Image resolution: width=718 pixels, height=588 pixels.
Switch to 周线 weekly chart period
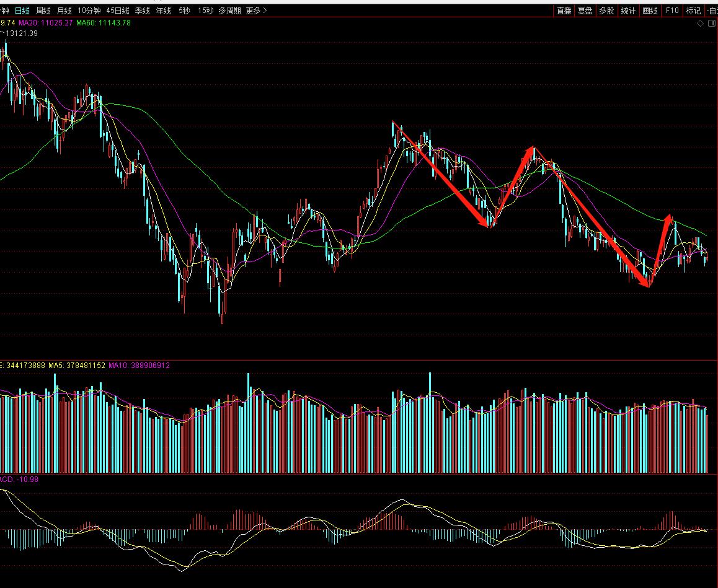point(43,11)
